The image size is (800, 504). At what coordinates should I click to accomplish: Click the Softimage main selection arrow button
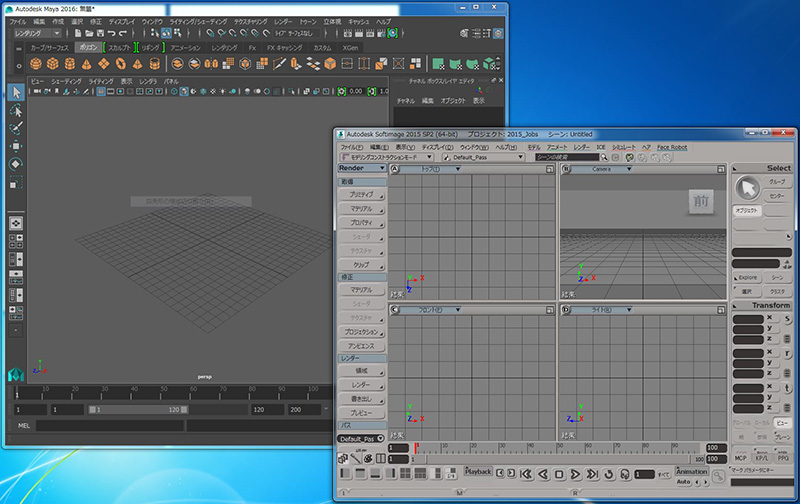click(747, 188)
